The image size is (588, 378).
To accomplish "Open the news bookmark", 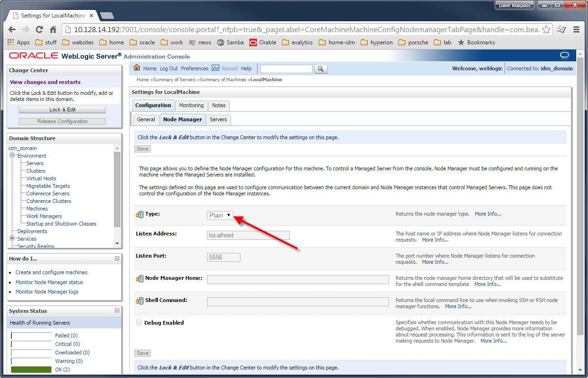I will [200, 42].
